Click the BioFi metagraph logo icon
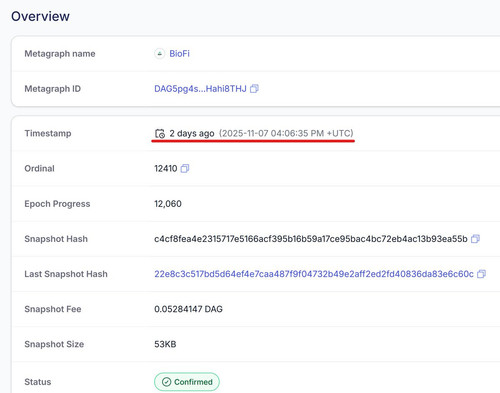The width and height of the screenshot is (500, 393). coord(160,53)
